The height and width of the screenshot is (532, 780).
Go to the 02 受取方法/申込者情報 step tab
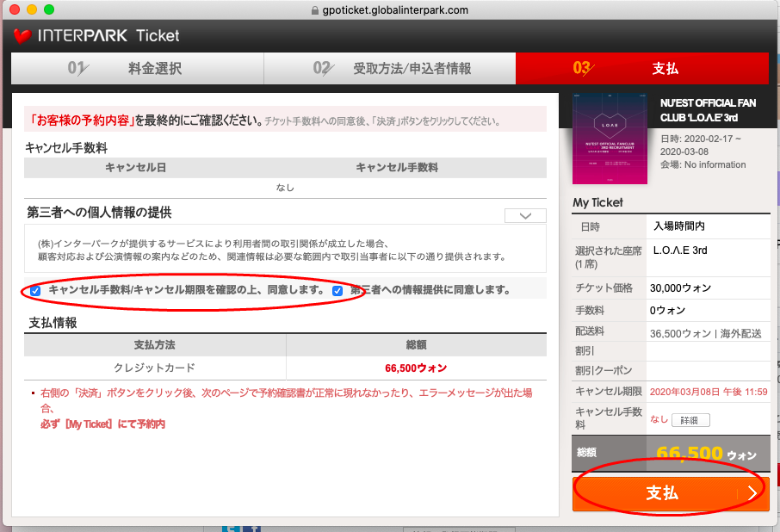pos(390,69)
